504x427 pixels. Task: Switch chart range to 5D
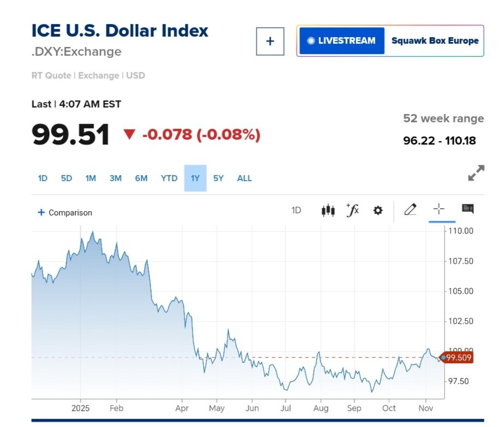67,178
